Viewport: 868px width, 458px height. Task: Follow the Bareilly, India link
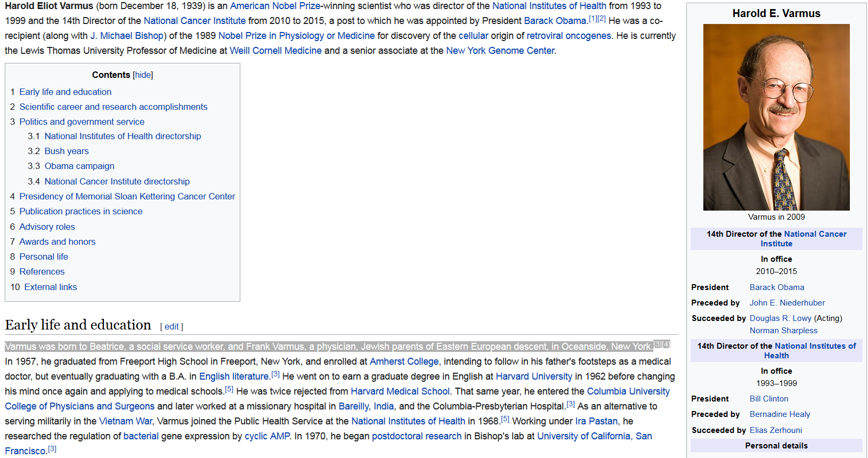click(x=366, y=406)
